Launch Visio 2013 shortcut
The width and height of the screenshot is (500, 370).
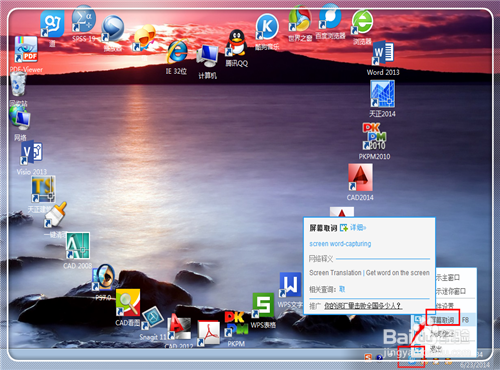(x=31, y=153)
